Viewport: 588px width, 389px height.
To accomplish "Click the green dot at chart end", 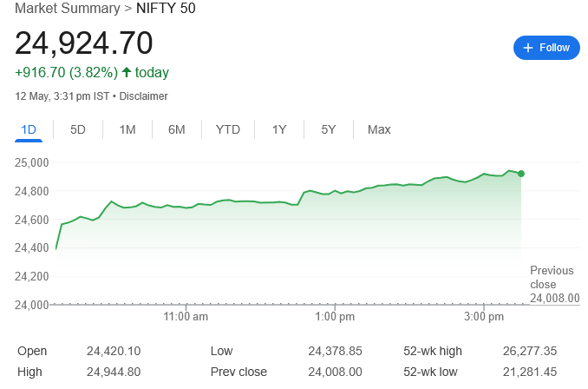I will pyautogui.click(x=520, y=174).
